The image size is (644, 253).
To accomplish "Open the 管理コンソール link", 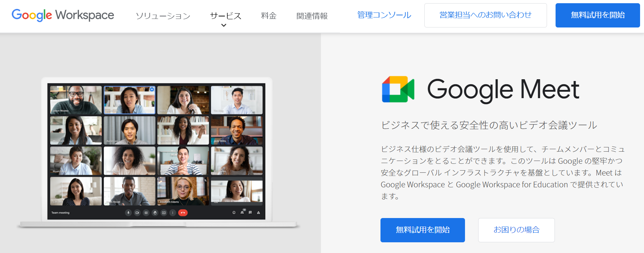I will tap(384, 15).
